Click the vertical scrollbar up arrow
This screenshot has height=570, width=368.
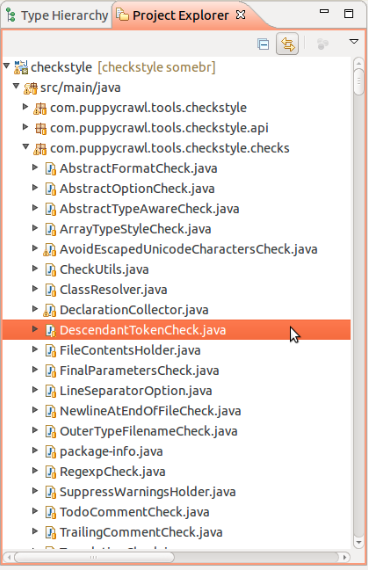click(359, 63)
